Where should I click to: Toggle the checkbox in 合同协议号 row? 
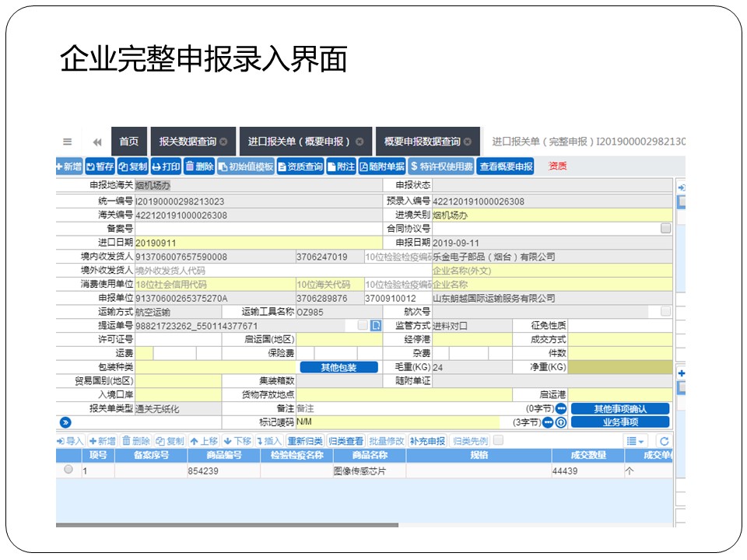tap(665, 228)
